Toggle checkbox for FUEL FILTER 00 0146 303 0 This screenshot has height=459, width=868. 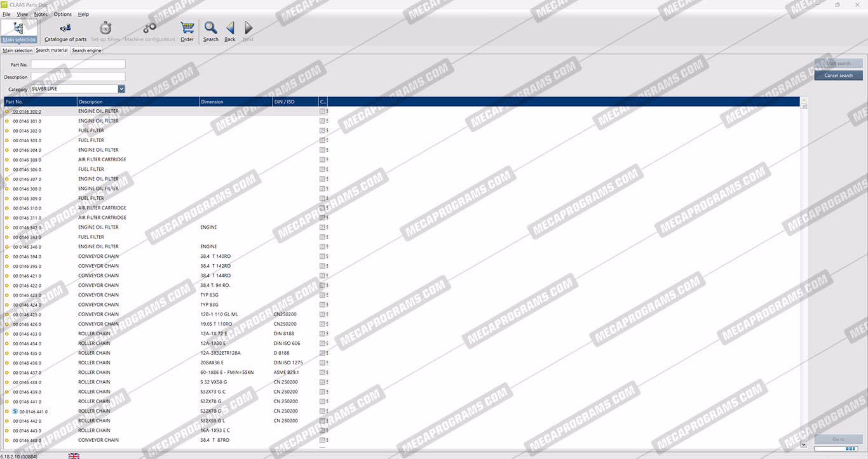322,140
